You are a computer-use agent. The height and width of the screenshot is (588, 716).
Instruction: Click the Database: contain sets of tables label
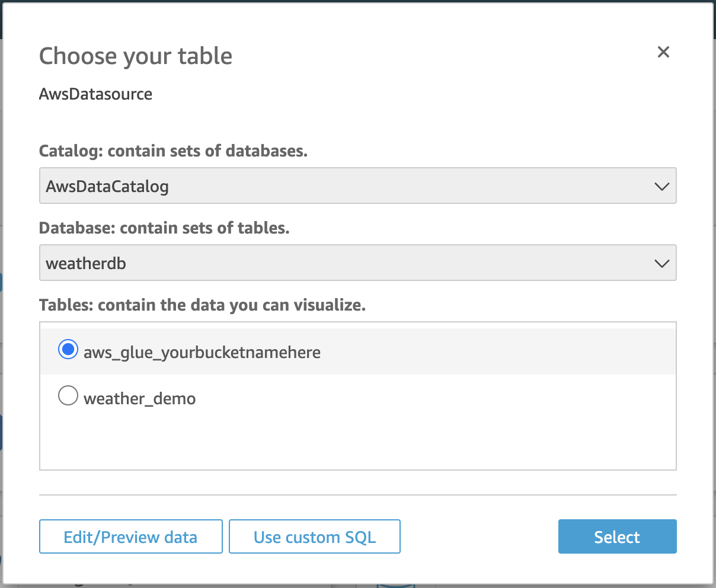(x=164, y=228)
